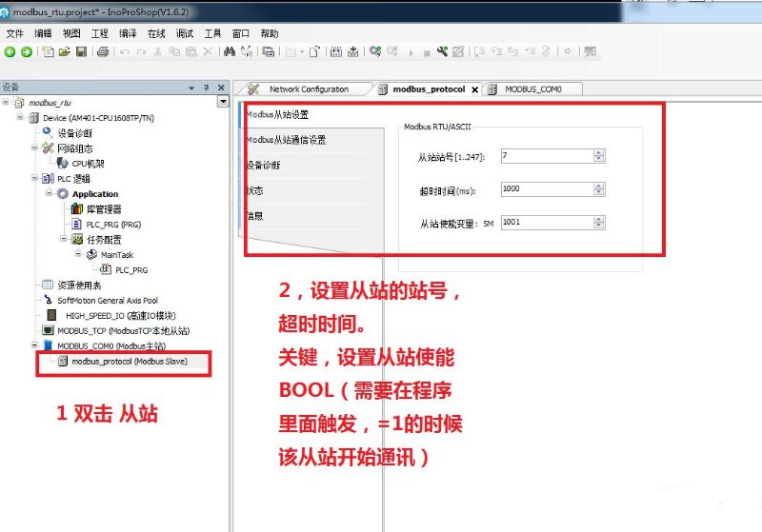Click the print icon in toolbar

103,51
